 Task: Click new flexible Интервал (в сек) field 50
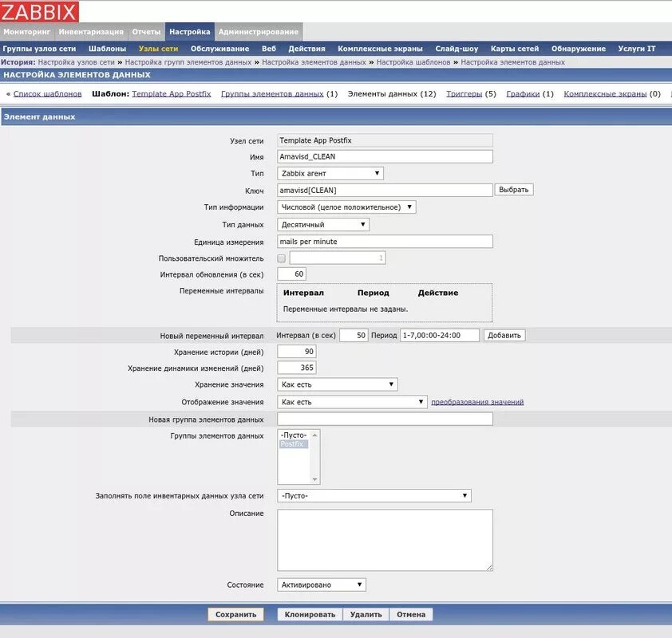pyautogui.click(x=354, y=335)
